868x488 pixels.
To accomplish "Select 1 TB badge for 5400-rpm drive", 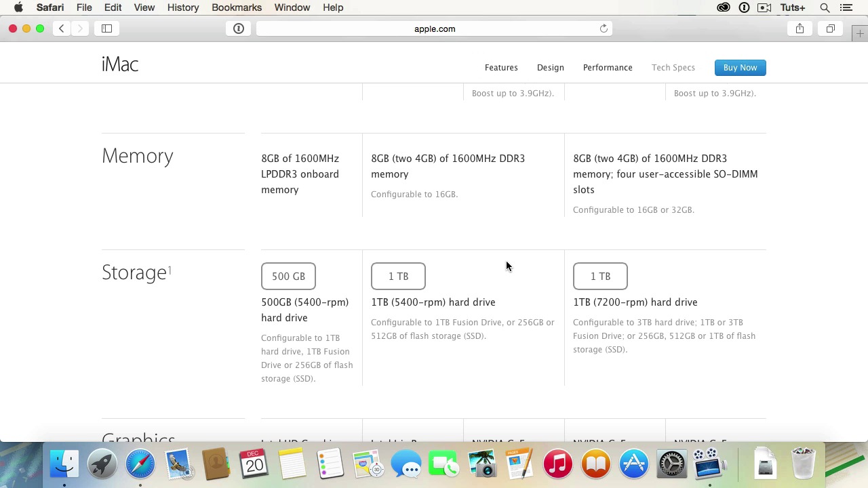I will (398, 277).
